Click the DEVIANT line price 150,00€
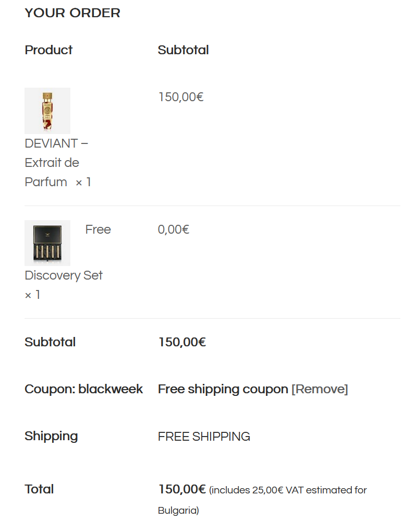The height and width of the screenshot is (532, 403). coord(180,97)
